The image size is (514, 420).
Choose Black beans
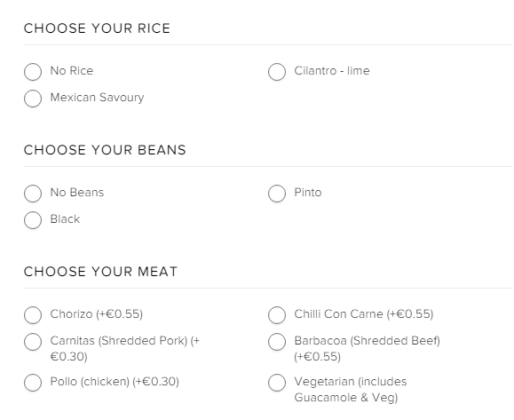point(33,219)
